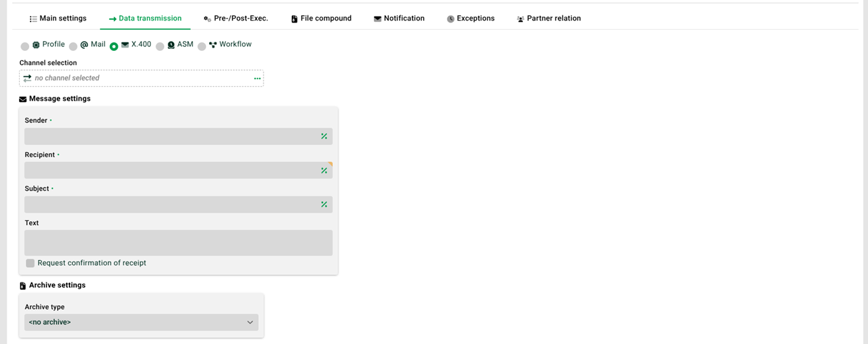Click the Subject input field
This screenshot has height=344, width=868.
coord(179,204)
